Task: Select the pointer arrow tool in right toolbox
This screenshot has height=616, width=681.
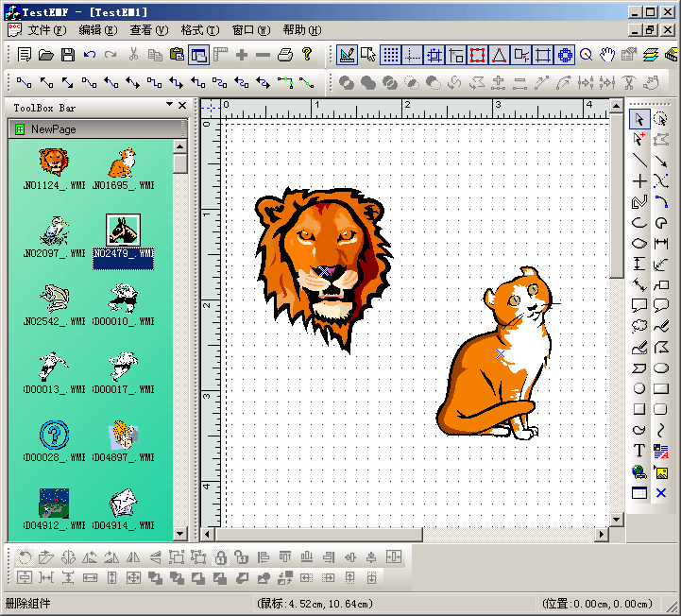Action: pos(639,119)
